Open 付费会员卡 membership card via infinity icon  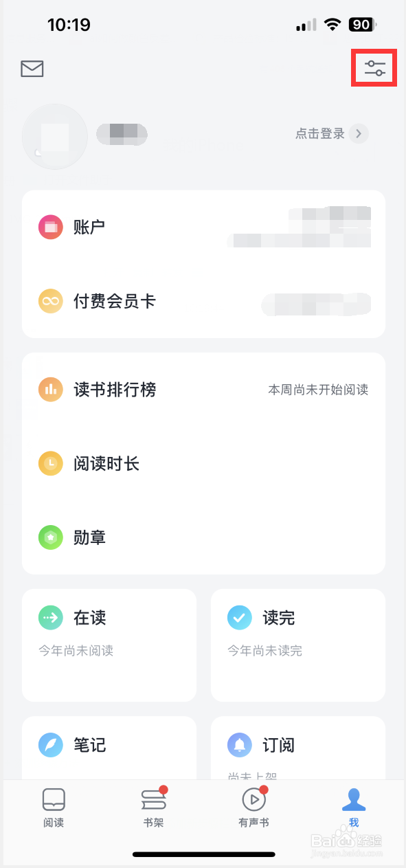click(x=49, y=301)
